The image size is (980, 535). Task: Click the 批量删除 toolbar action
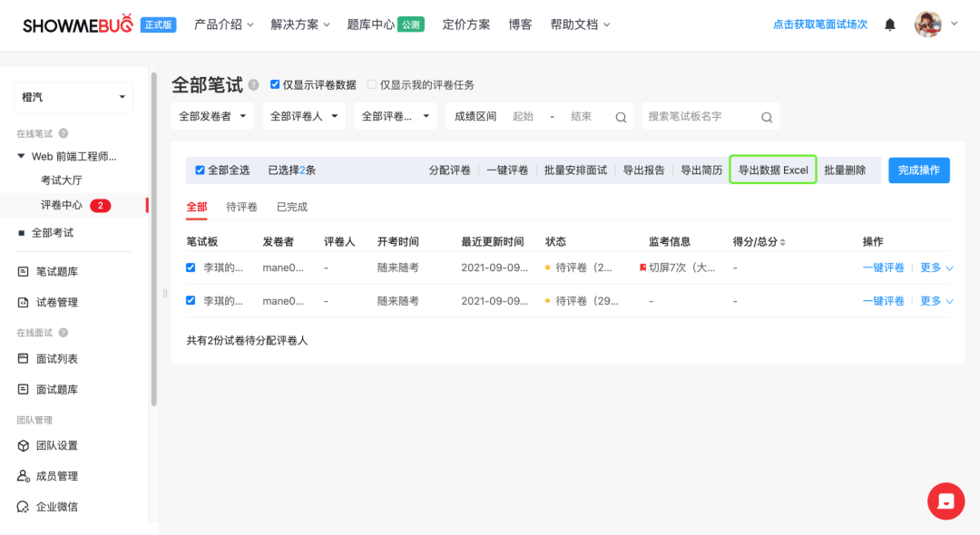pyautogui.click(x=845, y=170)
